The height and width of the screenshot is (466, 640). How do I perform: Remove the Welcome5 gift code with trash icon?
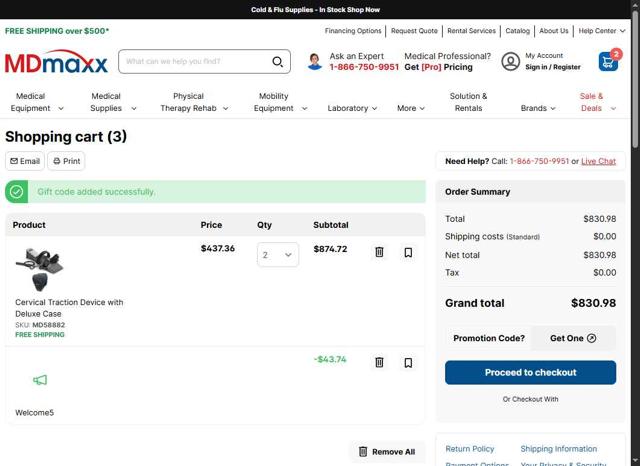tap(379, 362)
